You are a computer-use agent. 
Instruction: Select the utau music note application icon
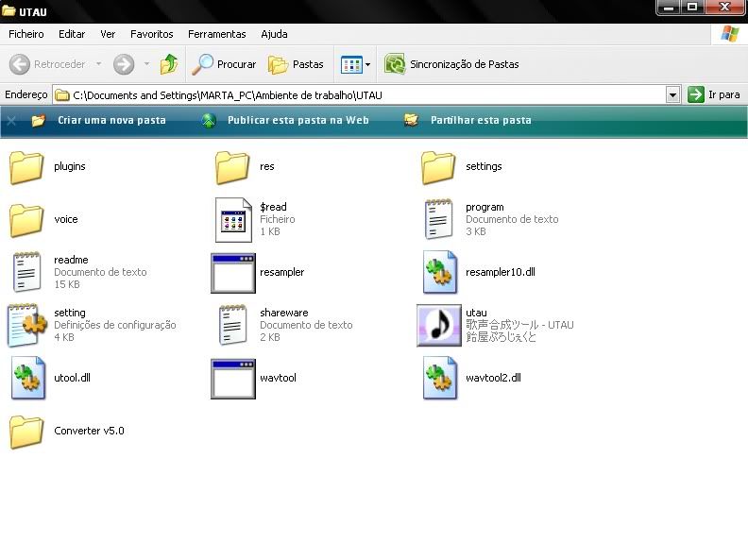pyautogui.click(x=439, y=325)
